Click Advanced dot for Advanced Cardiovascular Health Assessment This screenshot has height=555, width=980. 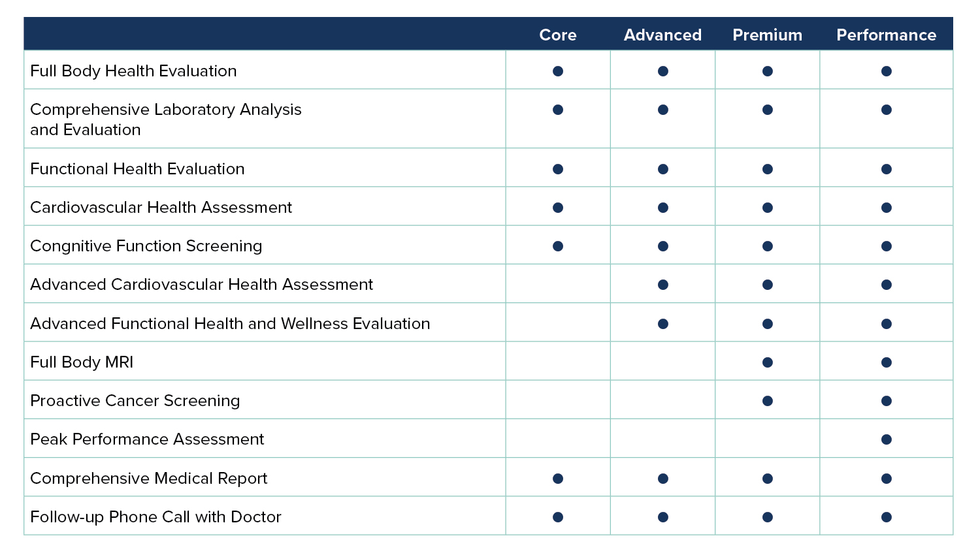[x=663, y=285]
